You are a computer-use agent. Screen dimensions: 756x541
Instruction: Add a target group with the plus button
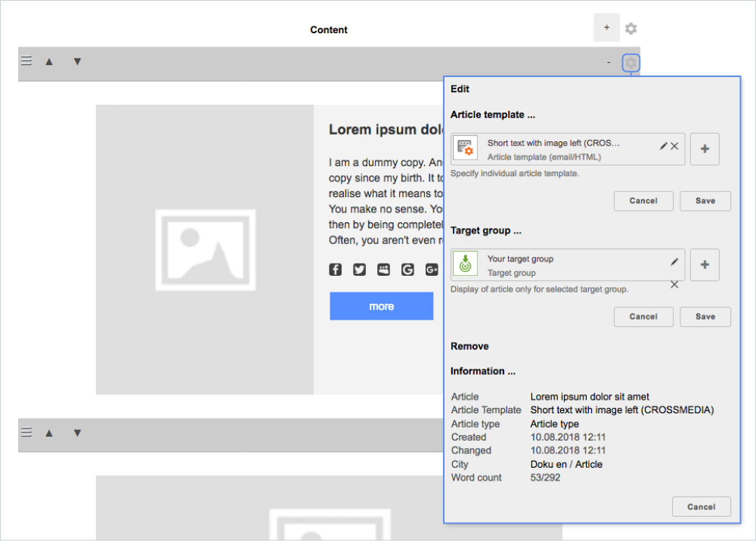(x=705, y=264)
